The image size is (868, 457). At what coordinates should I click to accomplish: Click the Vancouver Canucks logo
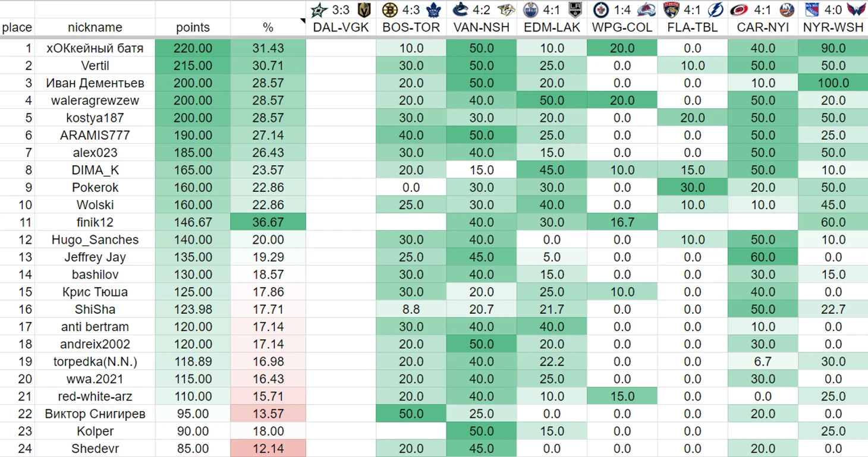tap(460, 10)
